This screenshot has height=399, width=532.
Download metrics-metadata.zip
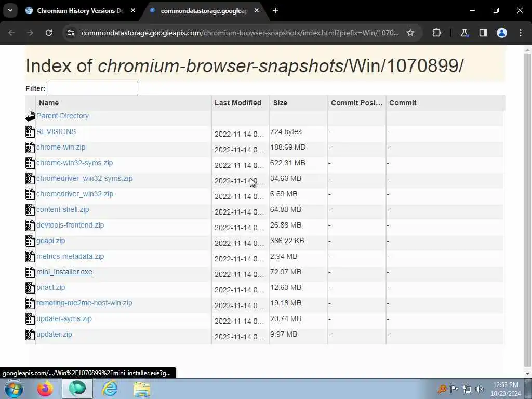coord(70,257)
